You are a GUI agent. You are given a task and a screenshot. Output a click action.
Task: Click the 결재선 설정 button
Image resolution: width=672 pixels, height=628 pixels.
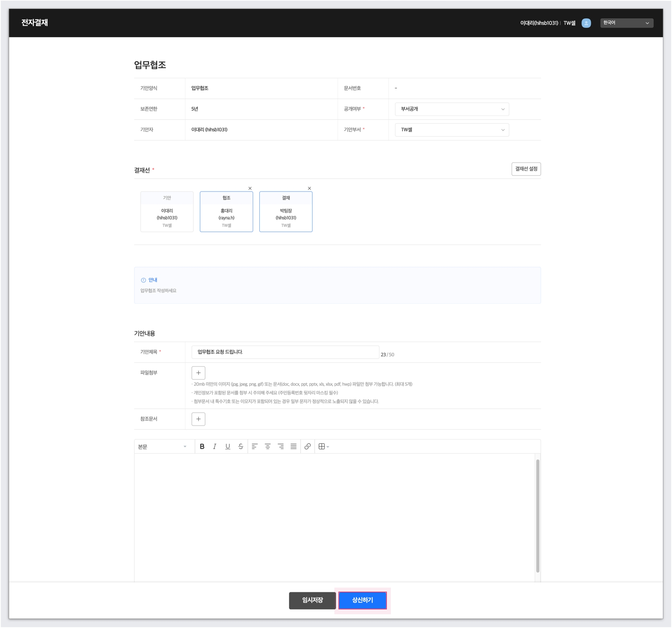[x=526, y=169]
